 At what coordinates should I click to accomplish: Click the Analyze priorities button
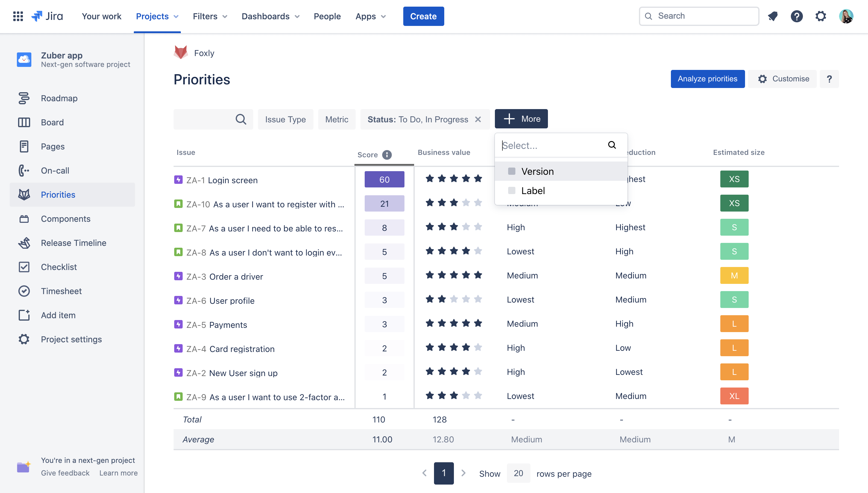tap(708, 79)
